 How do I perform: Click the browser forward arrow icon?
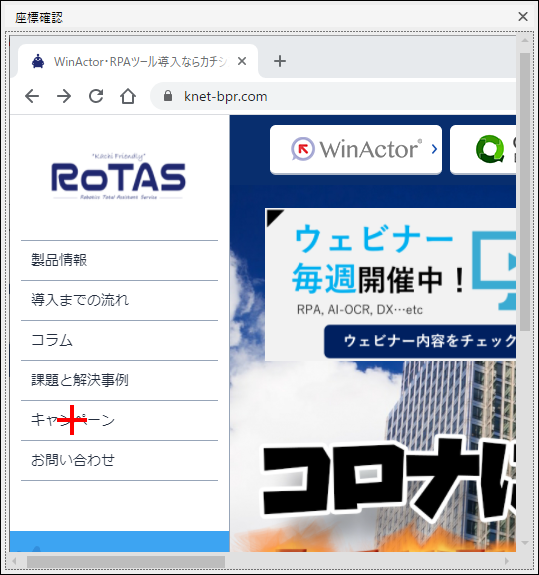point(64,96)
